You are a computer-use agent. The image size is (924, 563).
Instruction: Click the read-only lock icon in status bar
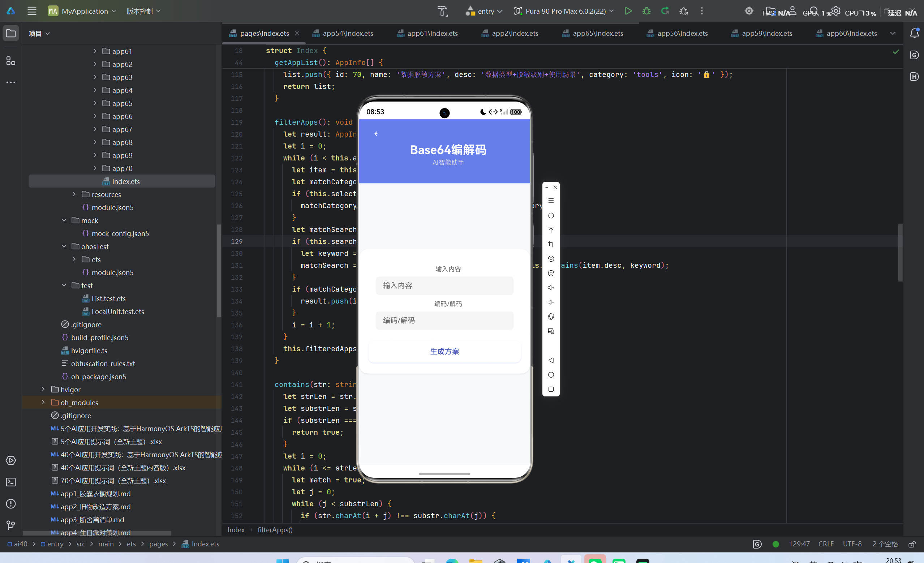pos(912,544)
